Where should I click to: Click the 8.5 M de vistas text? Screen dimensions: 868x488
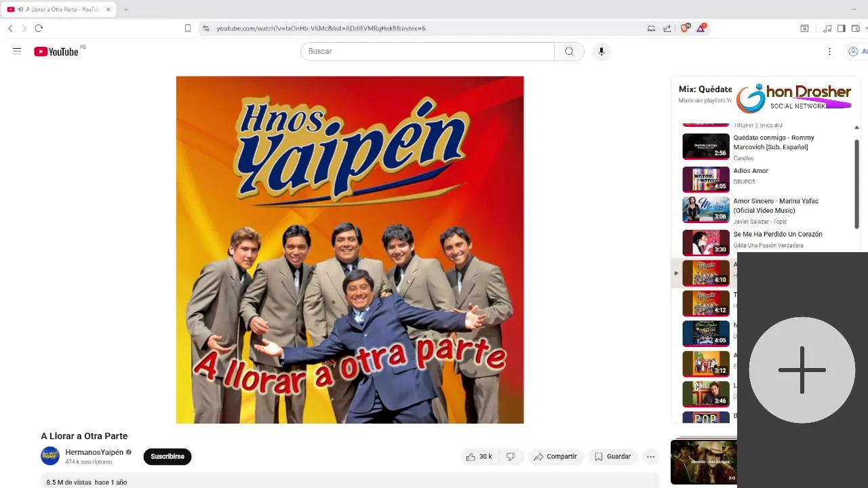point(68,482)
